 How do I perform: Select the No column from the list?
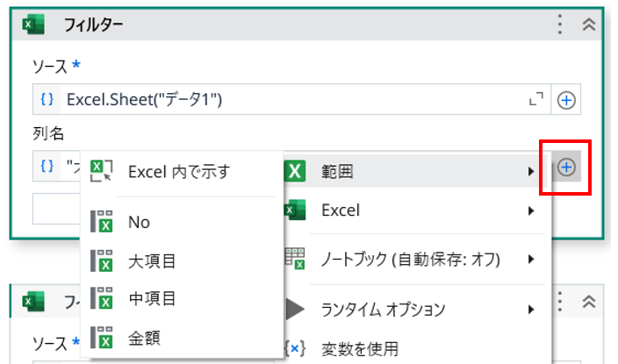[139, 222]
